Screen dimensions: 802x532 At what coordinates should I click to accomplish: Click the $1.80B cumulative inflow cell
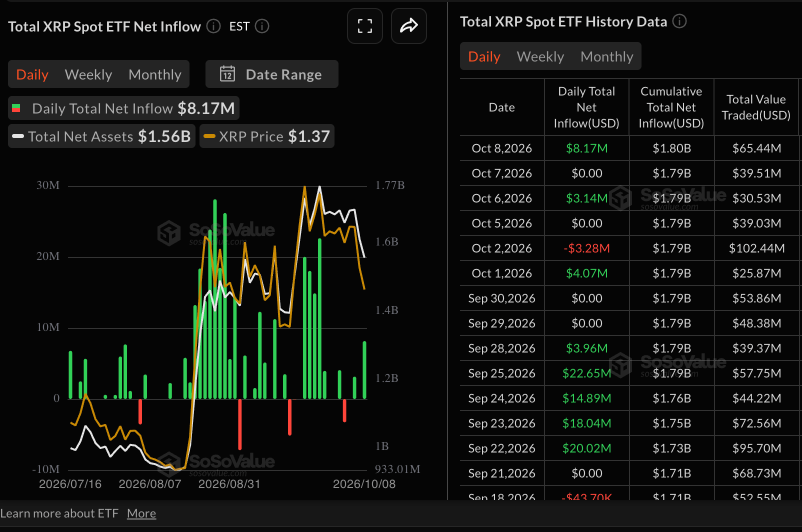672,148
